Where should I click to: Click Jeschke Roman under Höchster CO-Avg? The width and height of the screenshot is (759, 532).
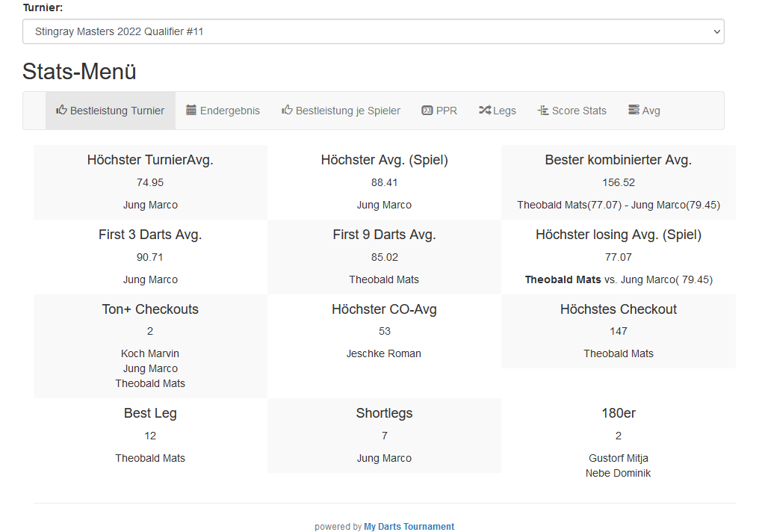tap(384, 353)
